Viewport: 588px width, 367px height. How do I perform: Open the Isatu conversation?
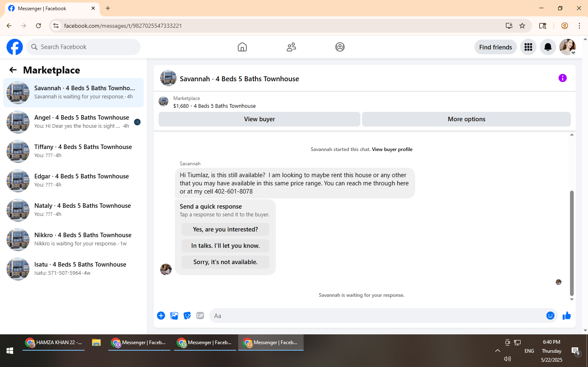tap(74, 269)
